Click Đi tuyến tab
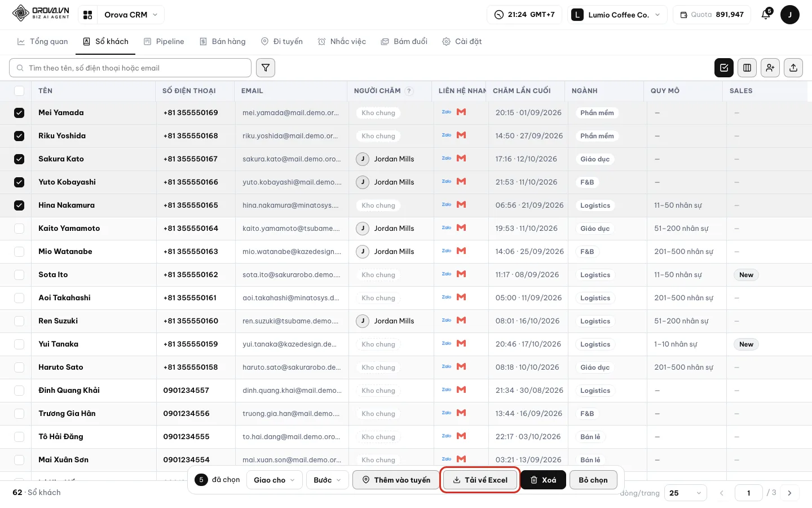 click(x=282, y=41)
